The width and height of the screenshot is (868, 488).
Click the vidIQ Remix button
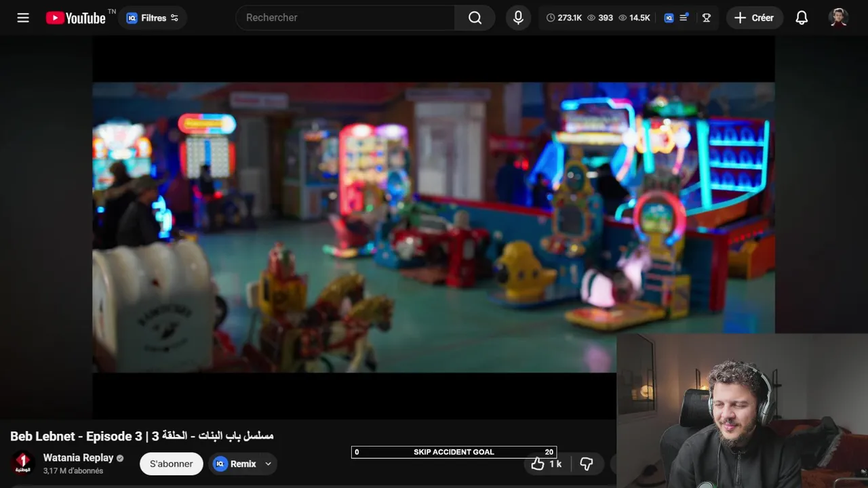tap(235, 464)
